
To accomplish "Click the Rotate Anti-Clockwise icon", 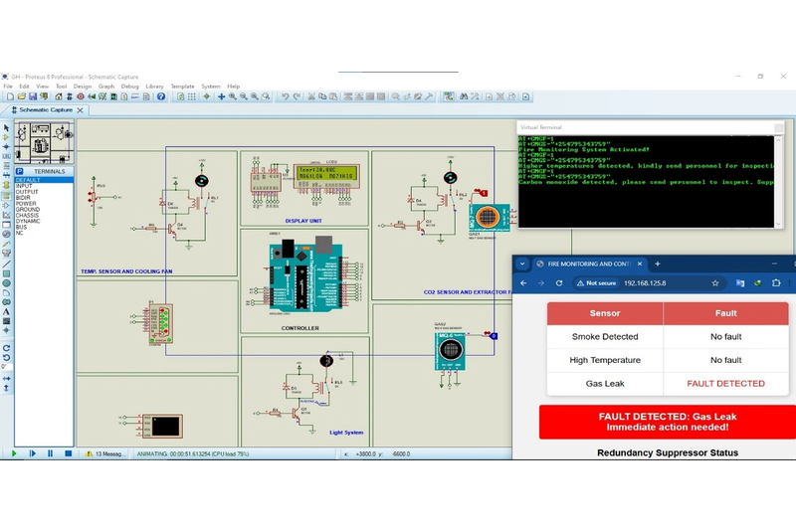I will pyautogui.click(x=6, y=358).
